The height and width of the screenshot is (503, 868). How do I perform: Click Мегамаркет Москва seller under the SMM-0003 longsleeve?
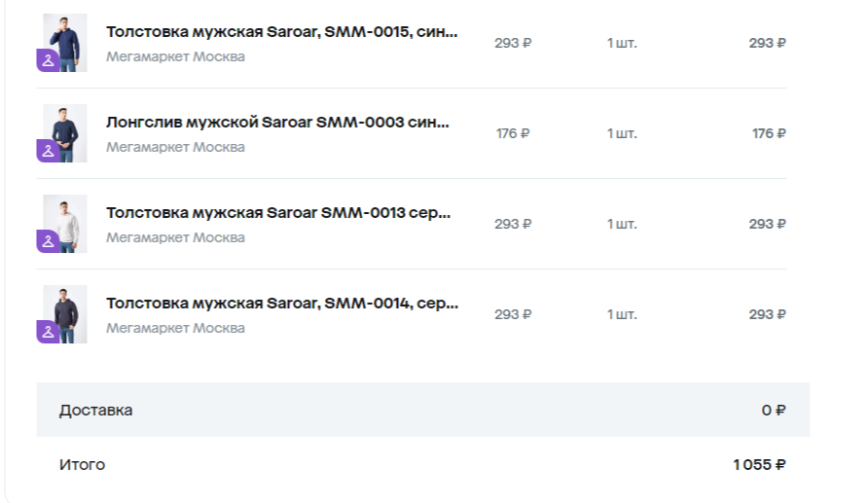click(x=175, y=147)
